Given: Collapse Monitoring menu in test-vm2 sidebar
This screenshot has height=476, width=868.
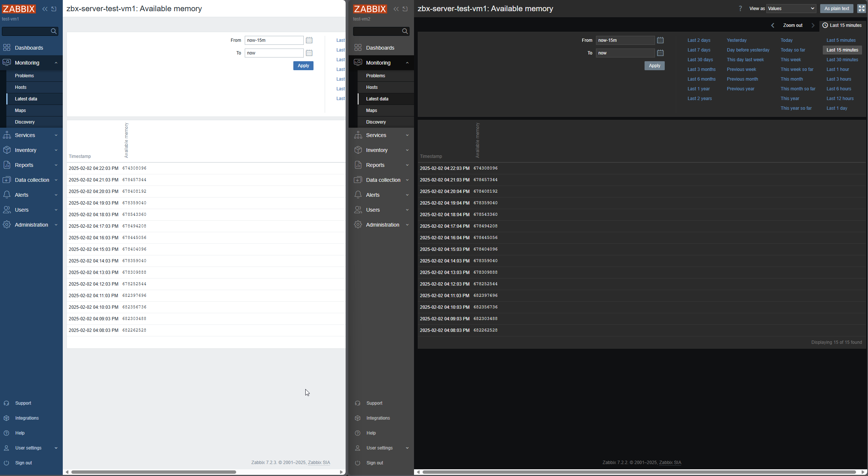Looking at the screenshot, I should [x=382, y=63].
